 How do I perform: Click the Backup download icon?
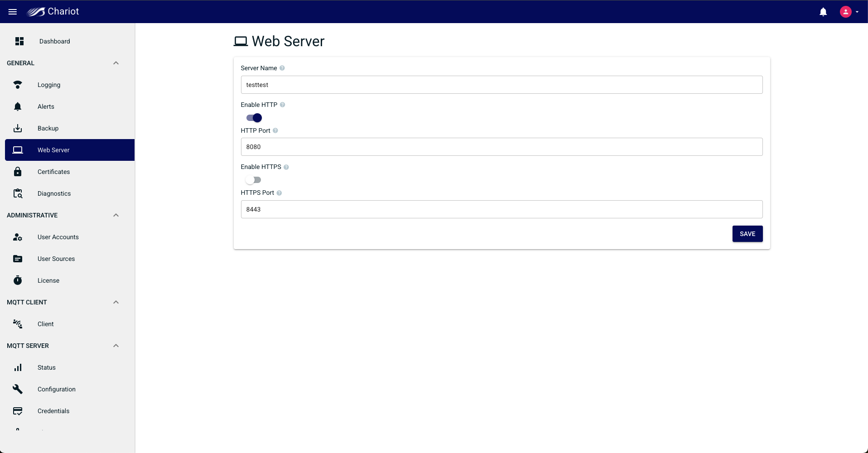click(x=18, y=128)
